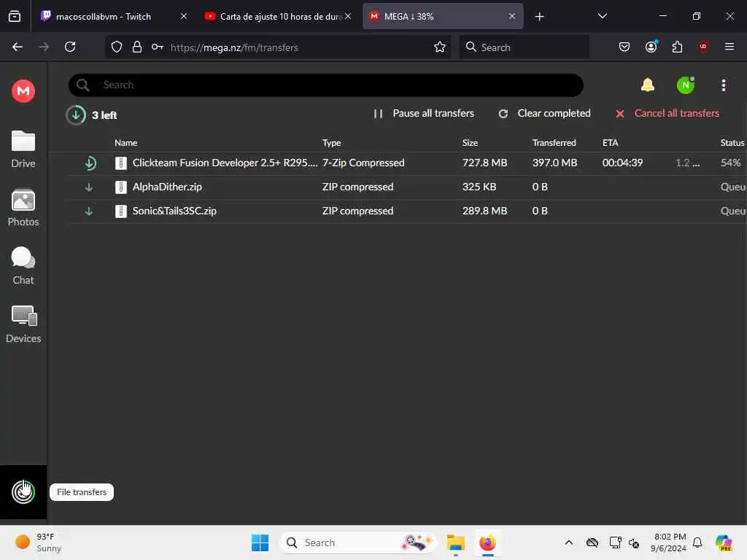
Task: Click the red X cancel icon
Action: click(x=620, y=114)
